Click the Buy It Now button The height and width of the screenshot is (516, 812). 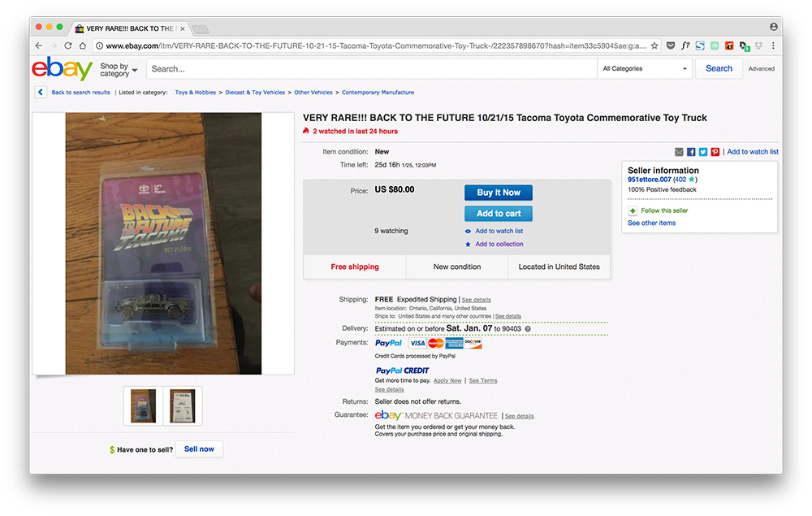click(x=499, y=193)
